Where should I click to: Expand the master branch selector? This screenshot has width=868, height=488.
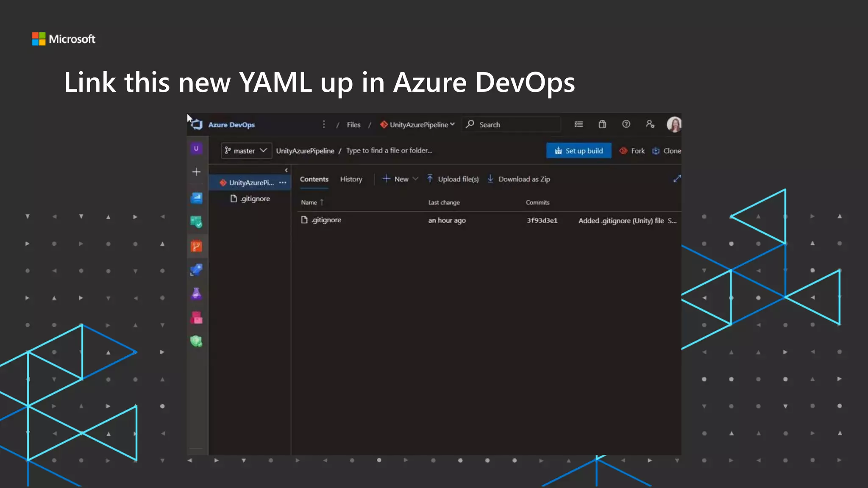(x=246, y=151)
